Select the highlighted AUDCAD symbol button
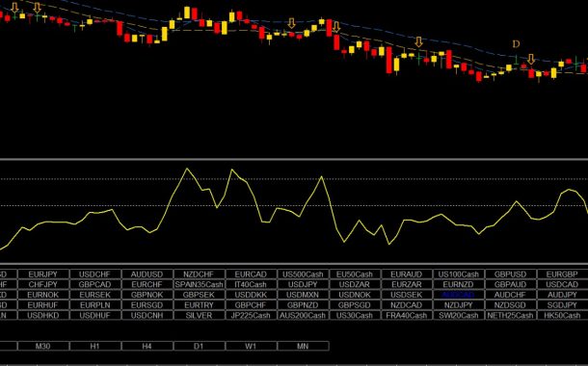 (459, 295)
